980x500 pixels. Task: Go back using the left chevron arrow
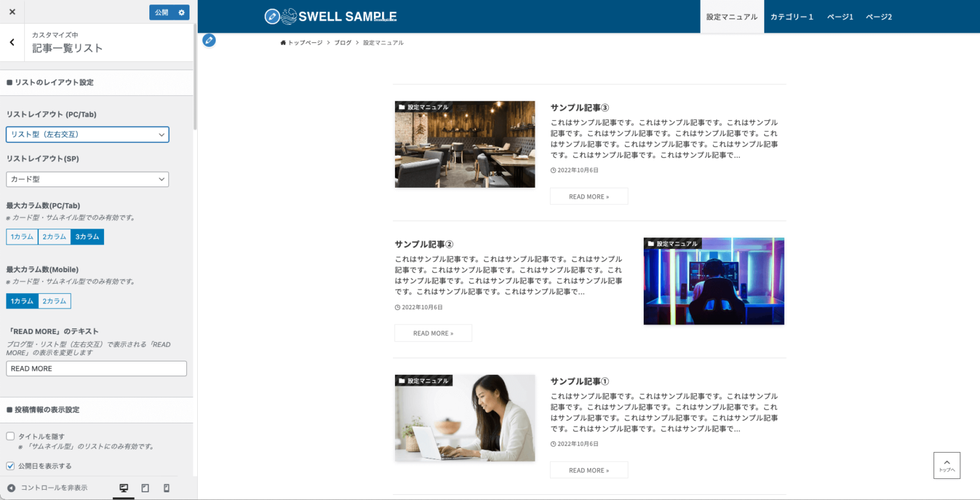11,42
